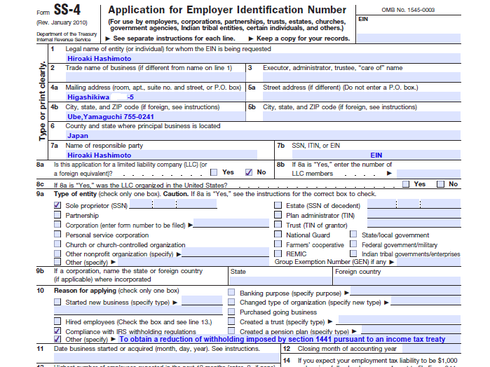This screenshot has width=490, height=367.
Task: Select Personal service corporation checkbox
Action: click(57, 234)
